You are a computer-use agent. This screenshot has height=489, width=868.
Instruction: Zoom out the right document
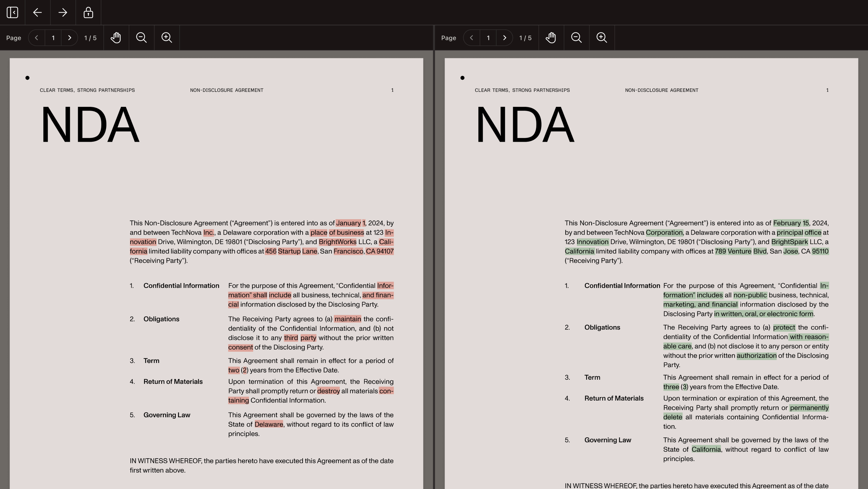[x=576, y=38]
